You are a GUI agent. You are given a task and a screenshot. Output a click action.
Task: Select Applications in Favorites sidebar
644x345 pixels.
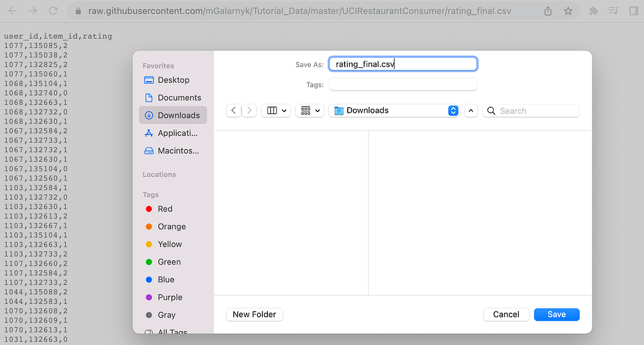click(173, 133)
